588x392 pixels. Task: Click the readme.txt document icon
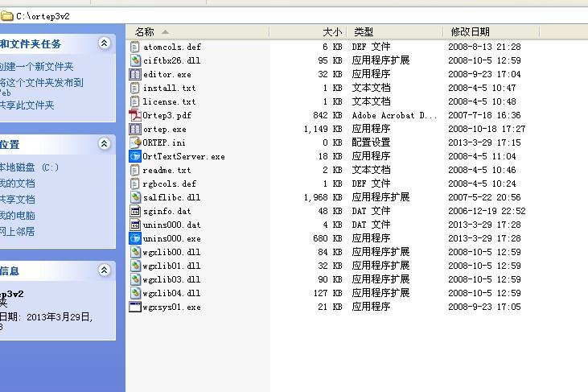click(134, 170)
